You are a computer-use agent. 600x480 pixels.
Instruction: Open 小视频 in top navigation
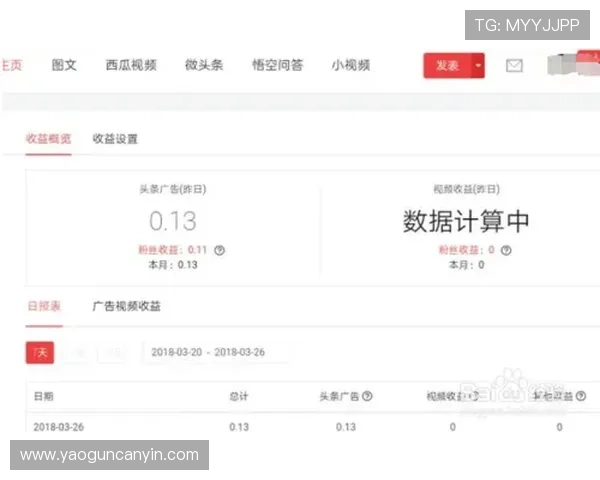click(x=351, y=65)
